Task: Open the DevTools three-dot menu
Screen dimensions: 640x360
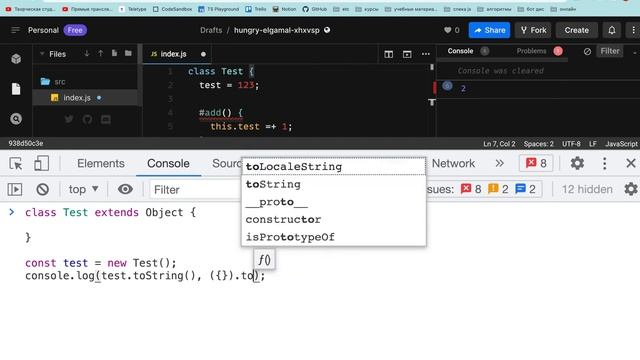Action: point(604,164)
